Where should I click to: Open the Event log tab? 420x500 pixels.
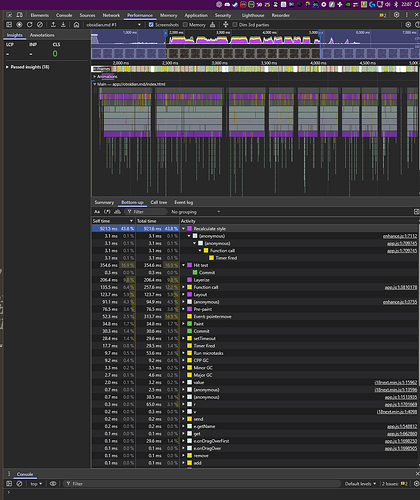point(184,202)
